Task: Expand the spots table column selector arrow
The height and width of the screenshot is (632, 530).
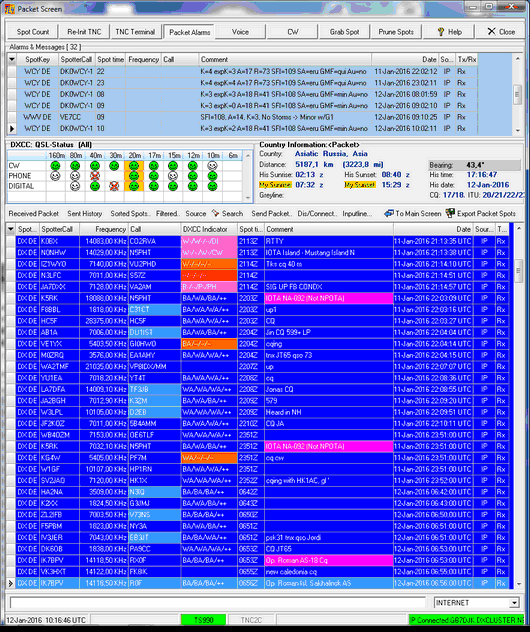Action: pyautogui.click(x=11, y=229)
